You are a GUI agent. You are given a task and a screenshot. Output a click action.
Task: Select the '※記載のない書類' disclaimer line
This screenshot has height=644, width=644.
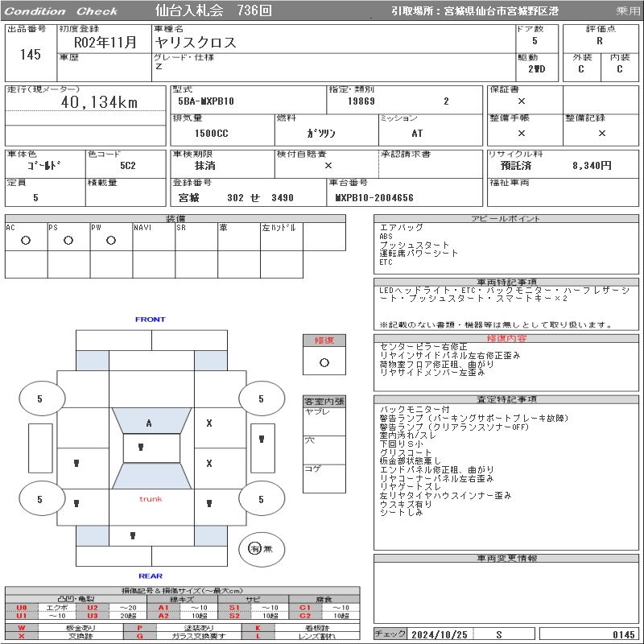pyautogui.click(x=496, y=325)
